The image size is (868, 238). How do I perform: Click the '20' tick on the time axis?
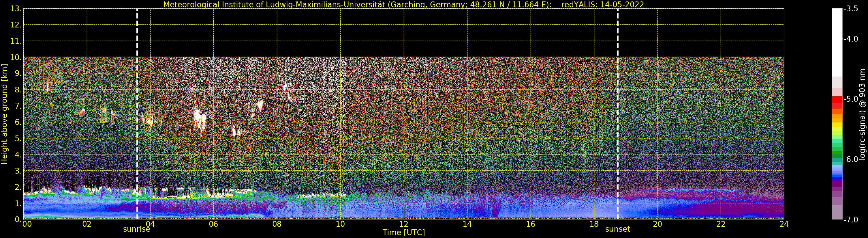tap(657, 224)
